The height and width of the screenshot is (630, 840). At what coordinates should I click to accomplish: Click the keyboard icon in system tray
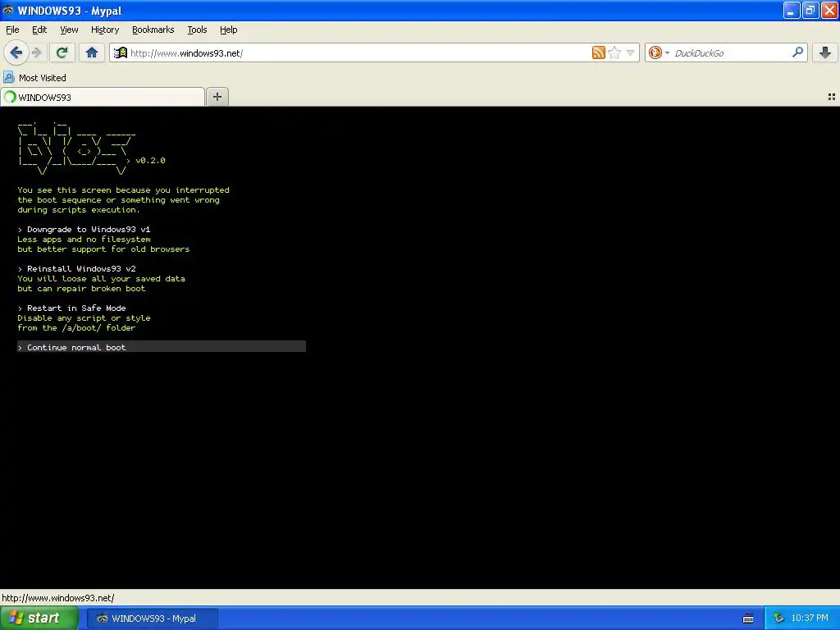pyautogui.click(x=748, y=619)
